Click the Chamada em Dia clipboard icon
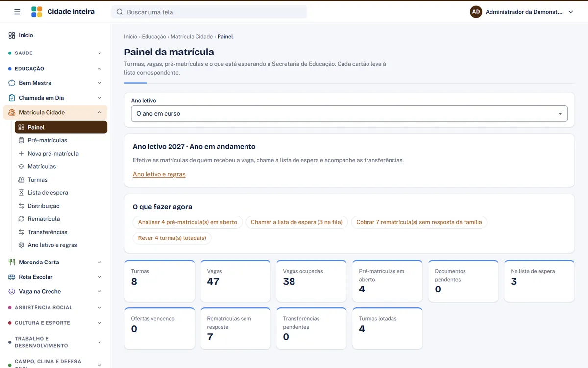Screen dimensions: 588x368 click(x=12, y=98)
